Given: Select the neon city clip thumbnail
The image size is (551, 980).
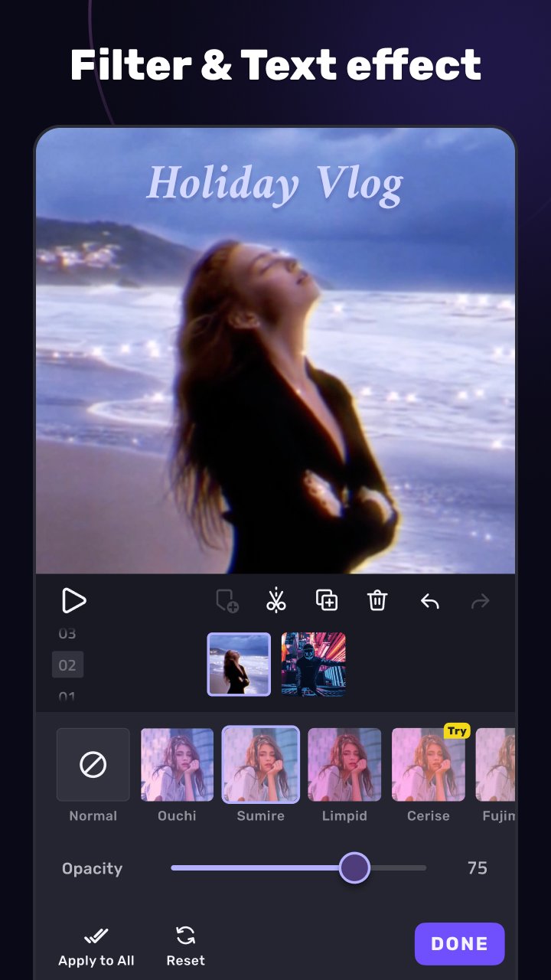Looking at the screenshot, I should (x=313, y=664).
